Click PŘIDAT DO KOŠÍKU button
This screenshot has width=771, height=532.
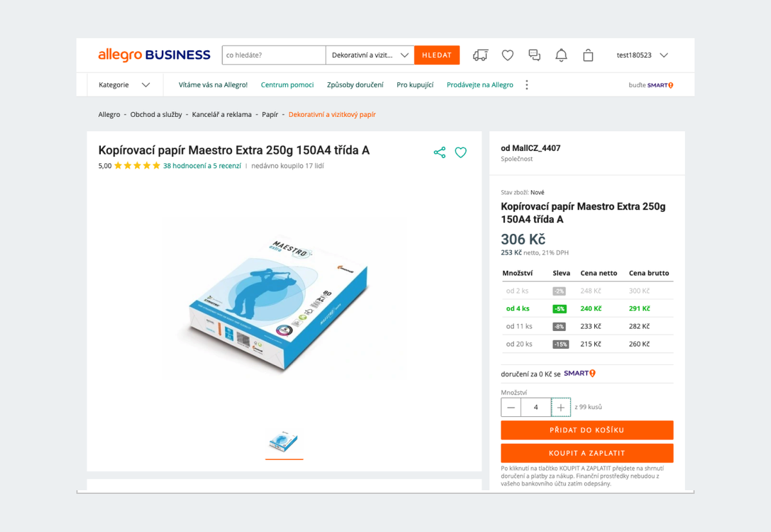587,430
